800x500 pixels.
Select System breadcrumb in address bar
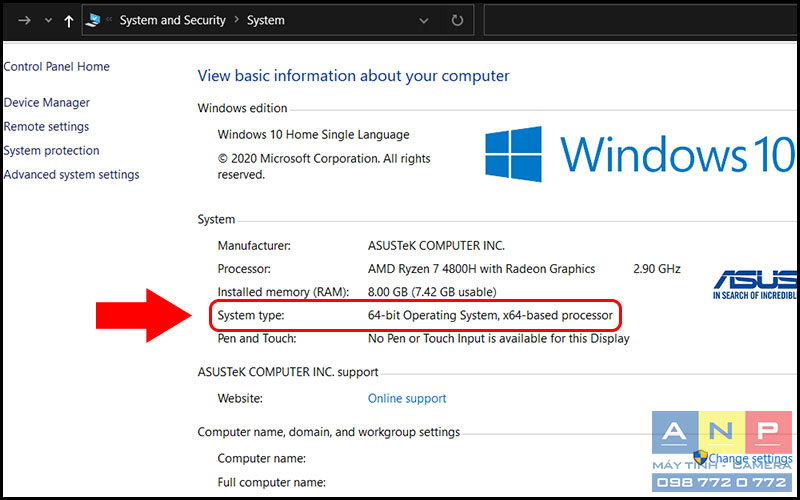coord(266,20)
